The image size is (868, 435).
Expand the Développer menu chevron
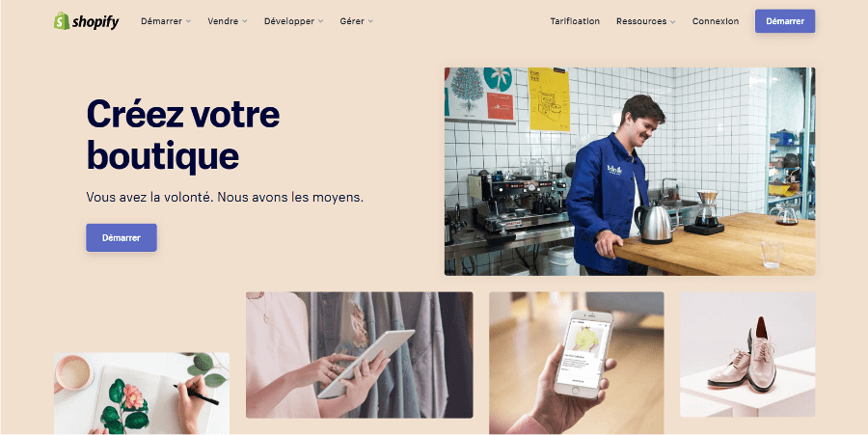(x=320, y=21)
